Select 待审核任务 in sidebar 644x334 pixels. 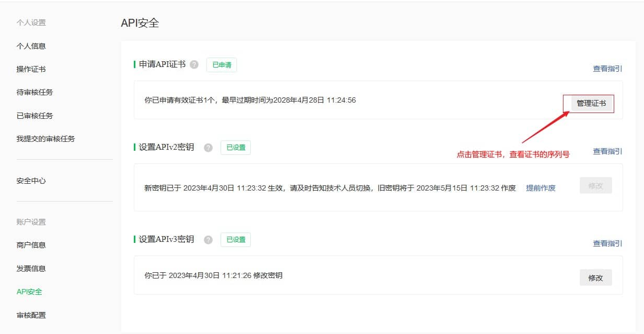pyautogui.click(x=35, y=92)
